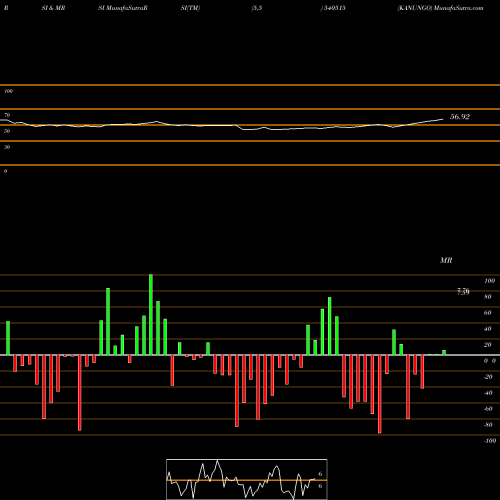Click the RSI axis 0 label
Screen dimensions: 500x500
5,171
